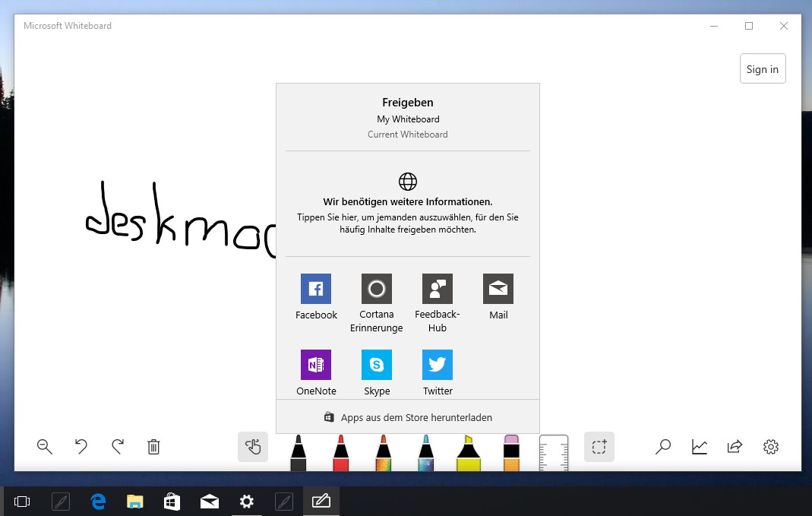Share the whiteboard through Skype
This screenshot has width=812, height=516.
tap(377, 372)
